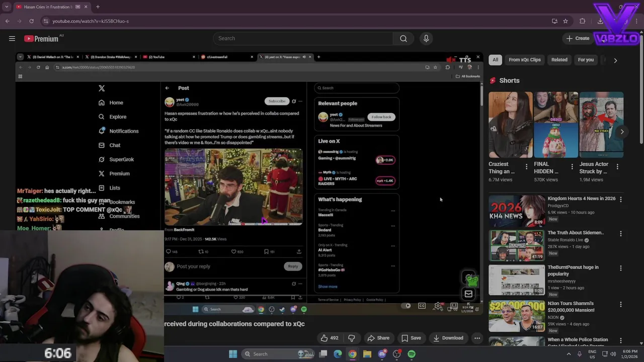Open Kingdom Hearts 4 News thumbnail
Image resolution: width=644 pixels, height=362 pixels.
coord(517,211)
